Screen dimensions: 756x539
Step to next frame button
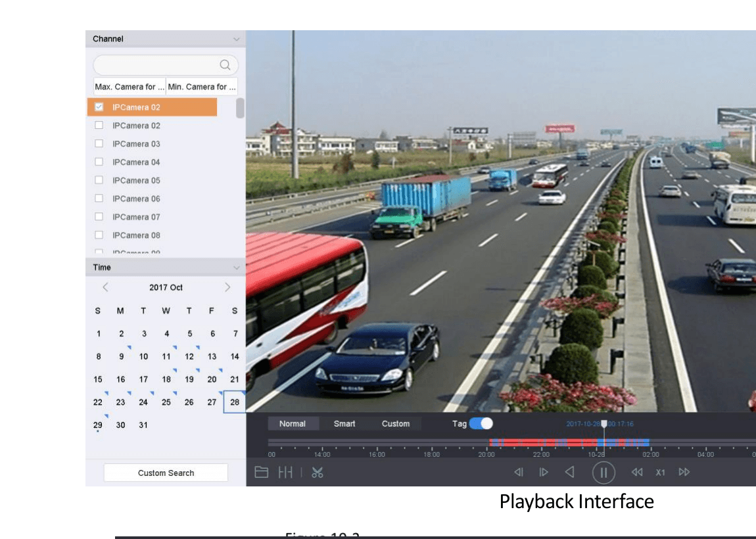[x=544, y=472]
